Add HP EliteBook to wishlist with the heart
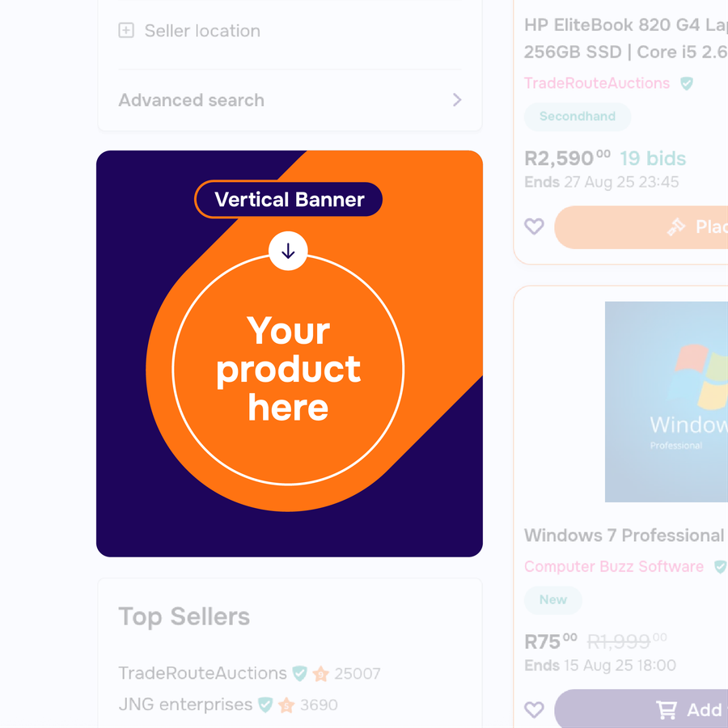Image resolution: width=728 pixels, height=728 pixels. pyautogui.click(x=534, y=226)
